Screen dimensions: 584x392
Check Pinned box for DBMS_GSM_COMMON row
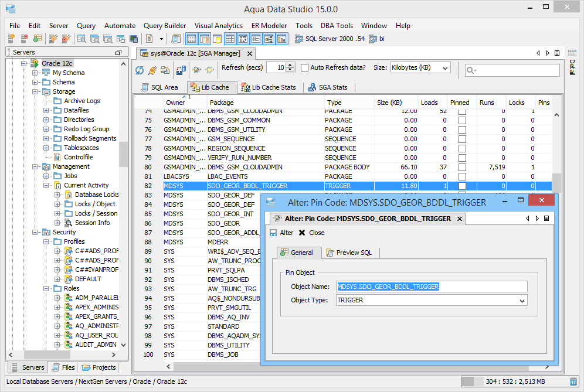(462, 120)
